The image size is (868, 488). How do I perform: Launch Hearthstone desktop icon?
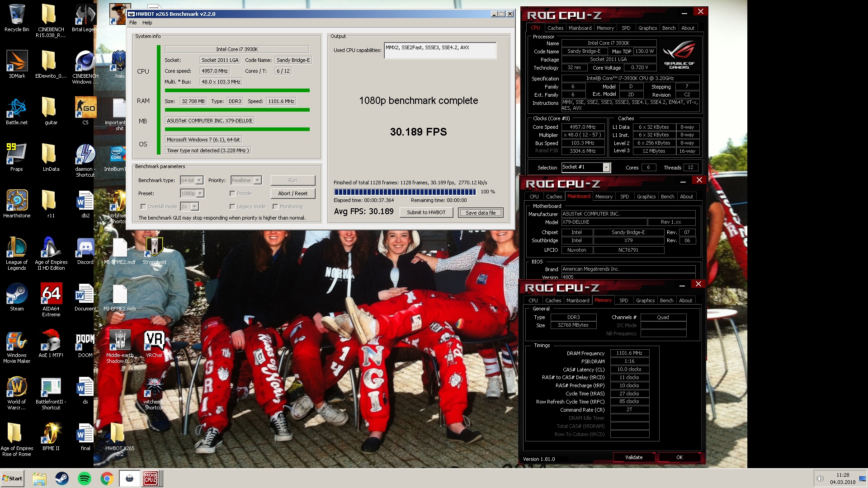[x=17, y=204]
